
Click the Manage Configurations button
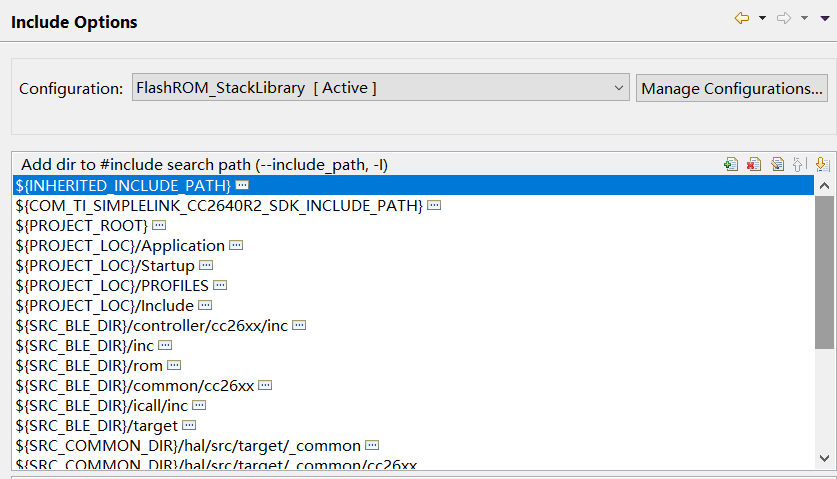[x=731, y=88]
